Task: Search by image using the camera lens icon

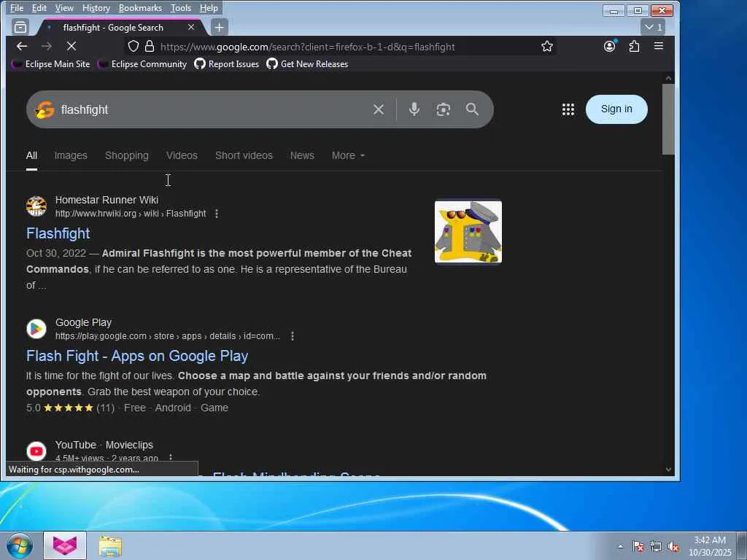Action: pyautogui.click(x=444, y=109)
